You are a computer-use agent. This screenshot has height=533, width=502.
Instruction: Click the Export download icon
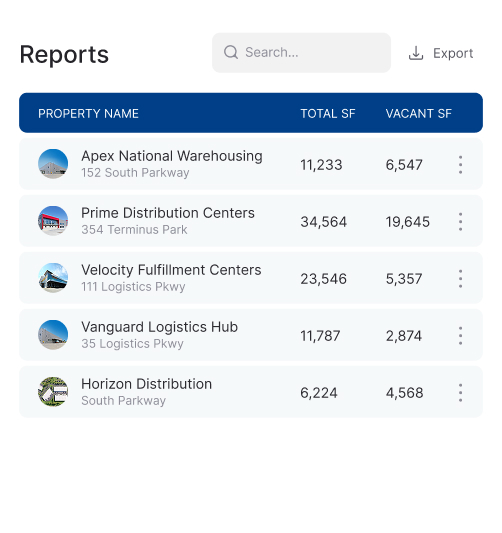click(416, 53)
